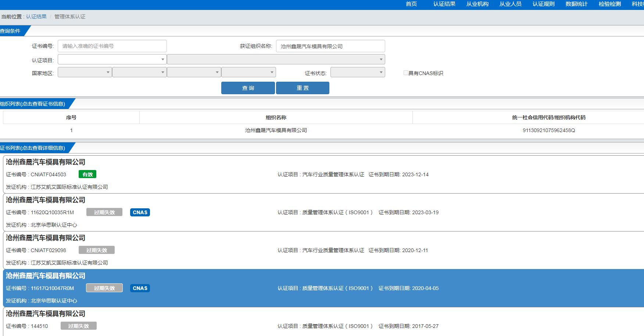Open the 认证结果 navigation menu
The width and height of the screenshot is (644, 336).
pos(444,4)
